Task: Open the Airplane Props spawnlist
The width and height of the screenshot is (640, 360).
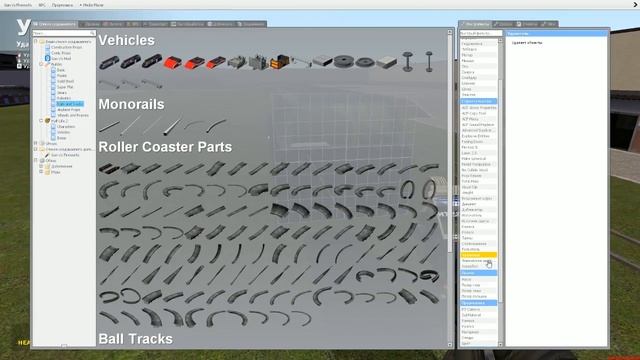Action: click(x=69, y=110)
